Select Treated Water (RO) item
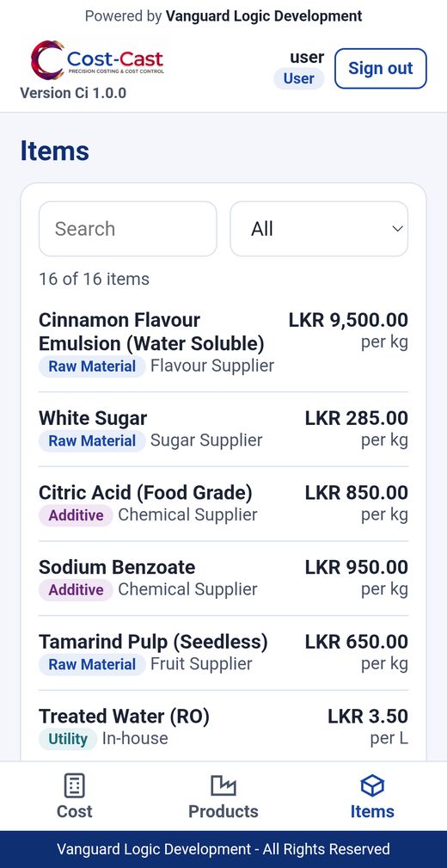The height and width of the screenshot is (868, 447). tap(223, 728)
